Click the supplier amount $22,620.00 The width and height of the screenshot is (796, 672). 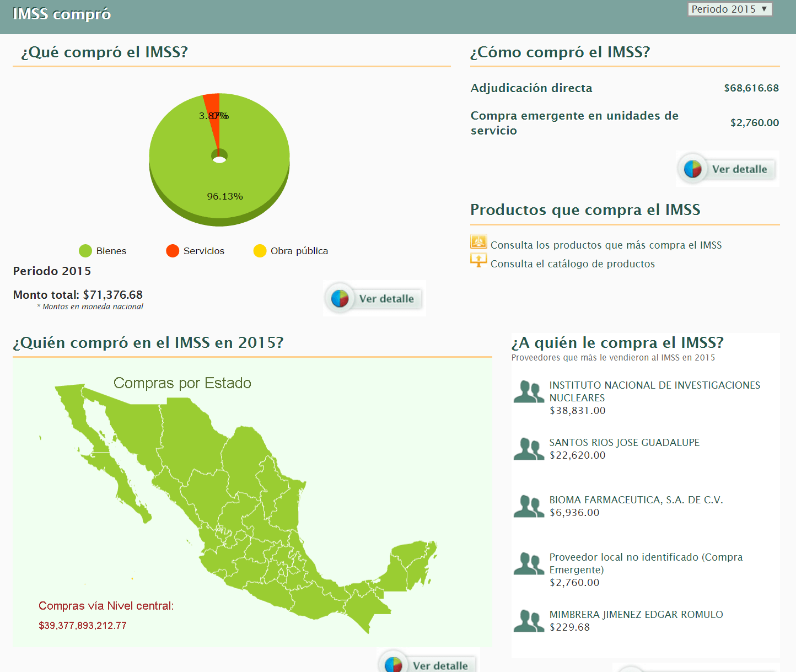[x=578, y=455]
